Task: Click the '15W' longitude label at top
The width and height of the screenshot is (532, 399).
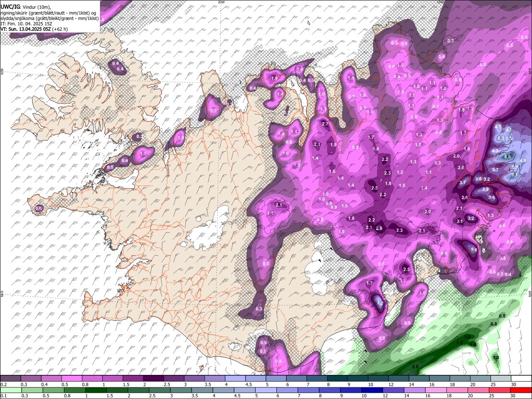Action: pos(441,2)
